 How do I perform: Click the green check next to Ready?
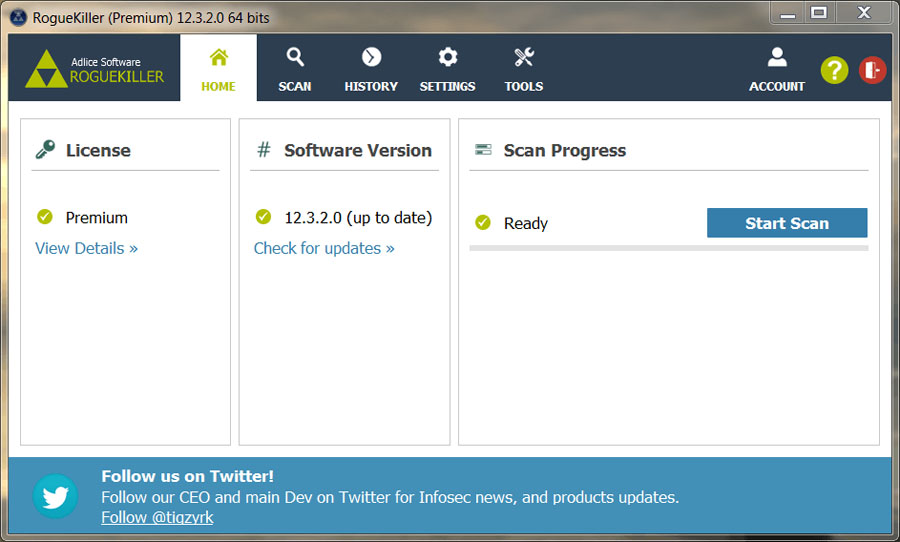click(x=483, y=223)
